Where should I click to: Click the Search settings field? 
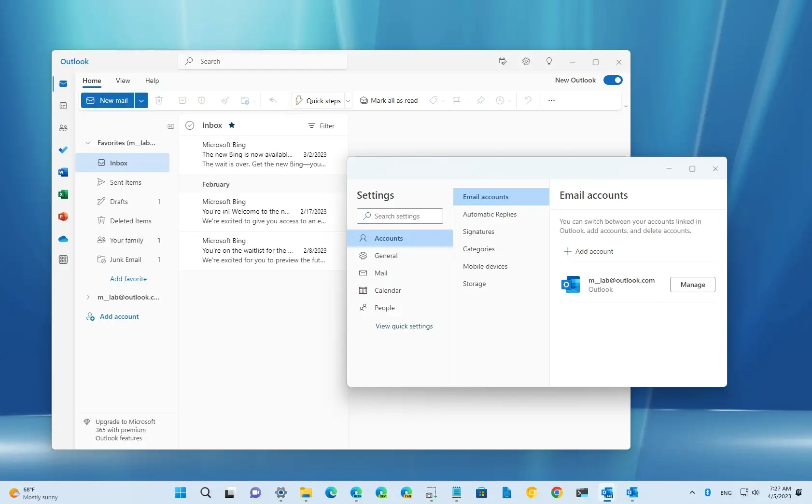(x=400, y=216)
